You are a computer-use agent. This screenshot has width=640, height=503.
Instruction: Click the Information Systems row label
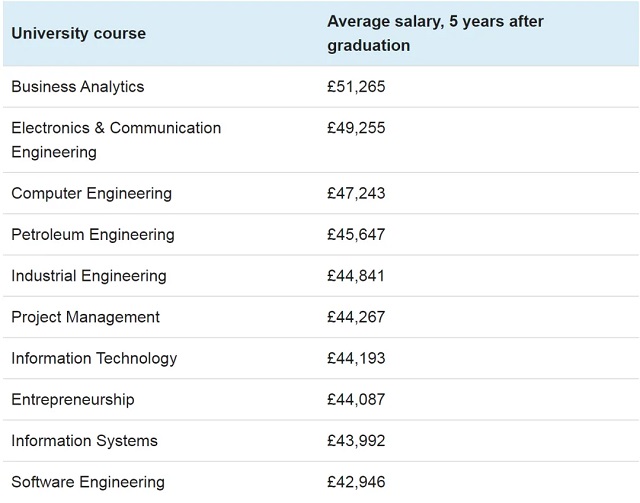click(x=84, y=441)
